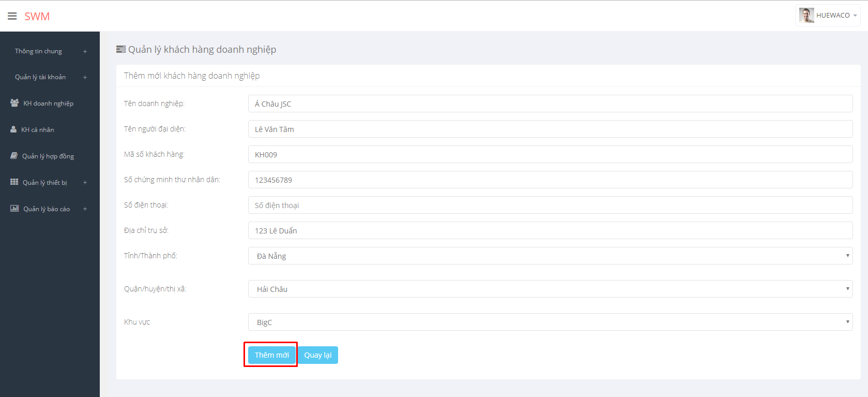The width and height of the screenshot is (868, 397).
Task: Click the KH doanh nghiệp group icon
Action: [x=14, y=103]
